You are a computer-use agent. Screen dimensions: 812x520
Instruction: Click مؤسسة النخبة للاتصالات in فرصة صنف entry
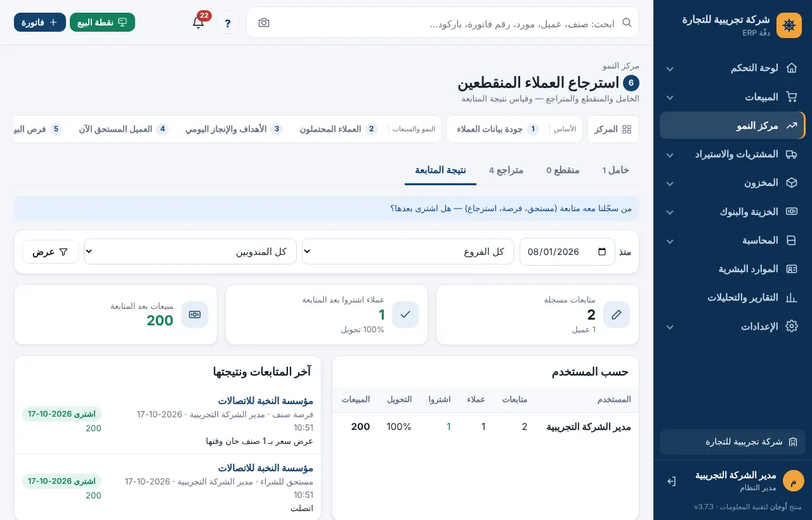[266, 401]
